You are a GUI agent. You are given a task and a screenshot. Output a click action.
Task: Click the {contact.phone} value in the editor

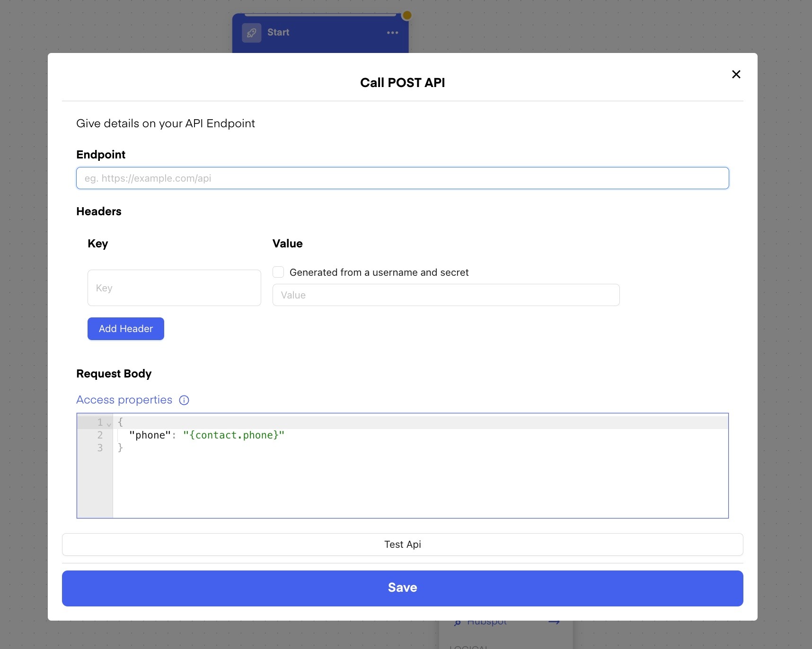pos(234,435)
